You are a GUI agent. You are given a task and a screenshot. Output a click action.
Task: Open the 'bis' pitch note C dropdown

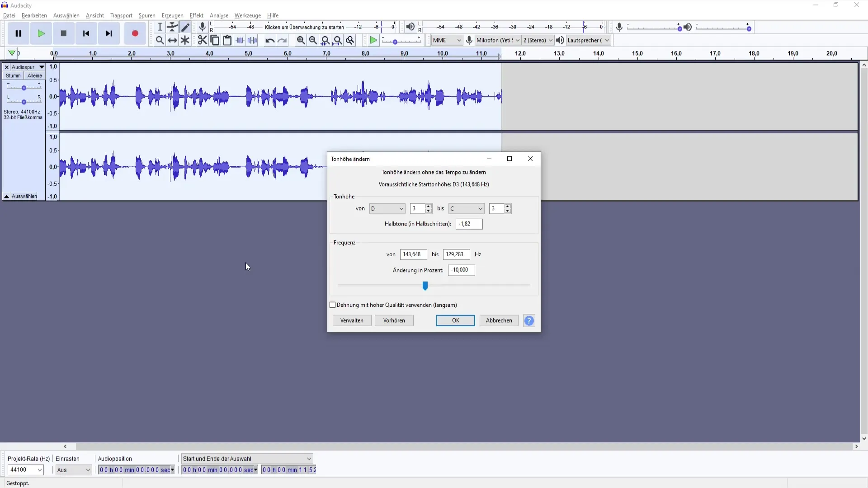[x=467, y=208]
